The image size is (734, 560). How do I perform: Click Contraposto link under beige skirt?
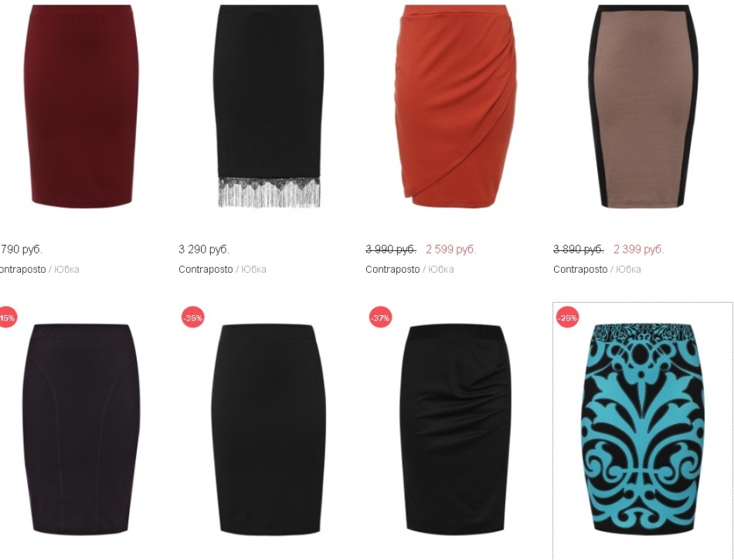pyautogui.click(x=580, y=270)
